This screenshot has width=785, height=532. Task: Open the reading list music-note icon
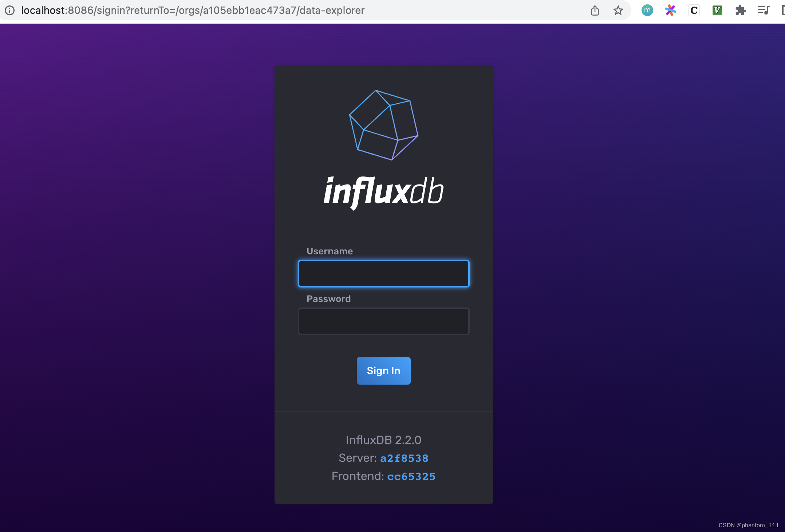point(764,10)
